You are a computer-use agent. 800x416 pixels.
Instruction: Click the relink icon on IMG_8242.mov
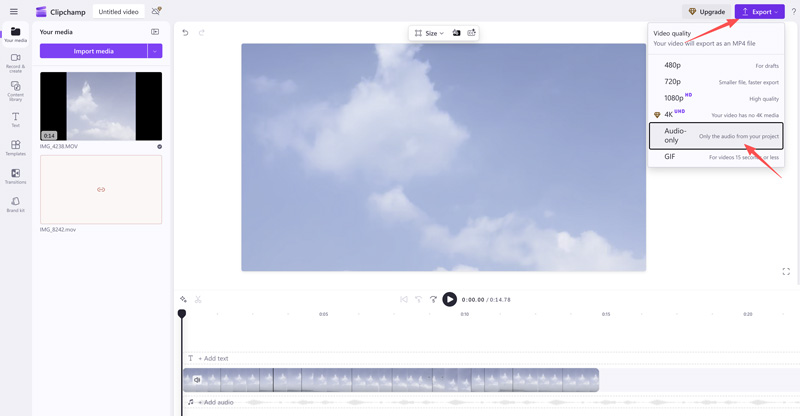click(101, 189)
